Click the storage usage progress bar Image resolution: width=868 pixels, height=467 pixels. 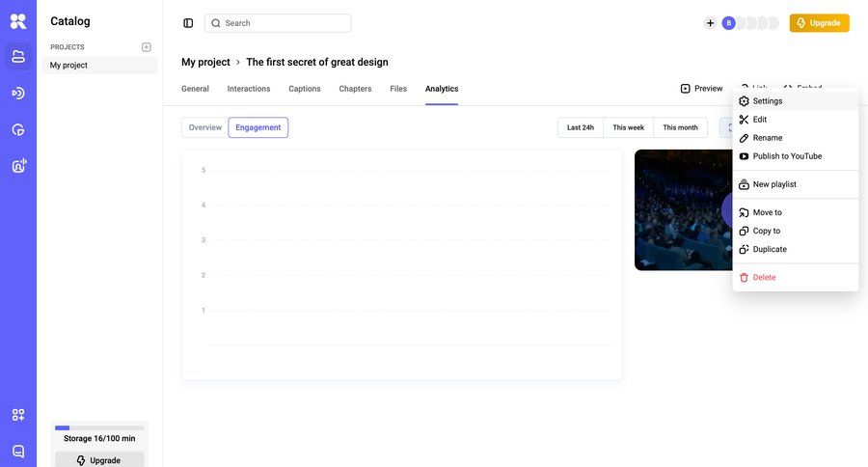(99, 427)
